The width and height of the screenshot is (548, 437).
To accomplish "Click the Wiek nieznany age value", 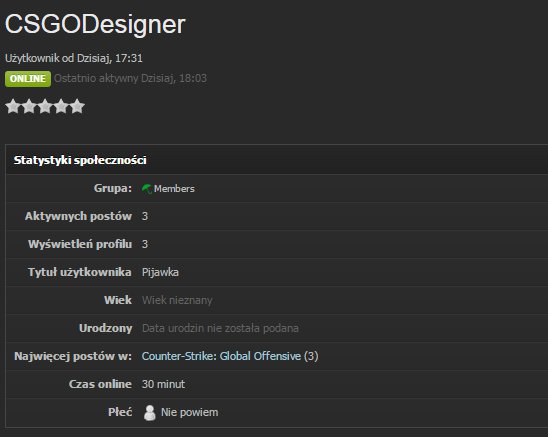I will point(177,300).
